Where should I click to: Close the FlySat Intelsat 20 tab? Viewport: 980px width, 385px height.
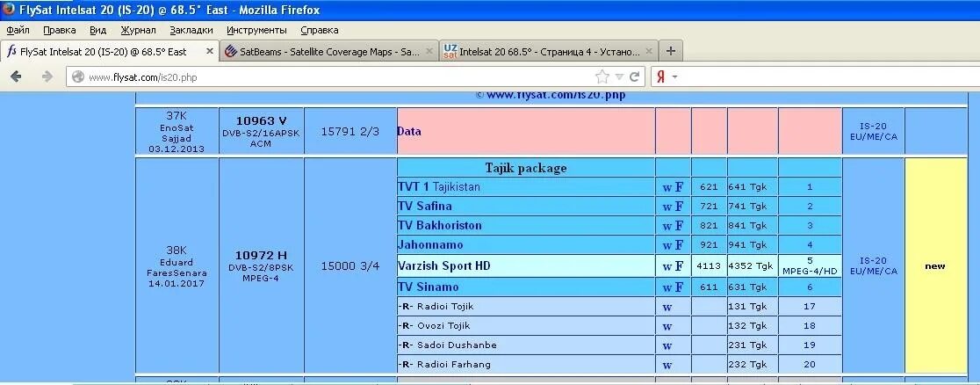click(x=209, y=51)
